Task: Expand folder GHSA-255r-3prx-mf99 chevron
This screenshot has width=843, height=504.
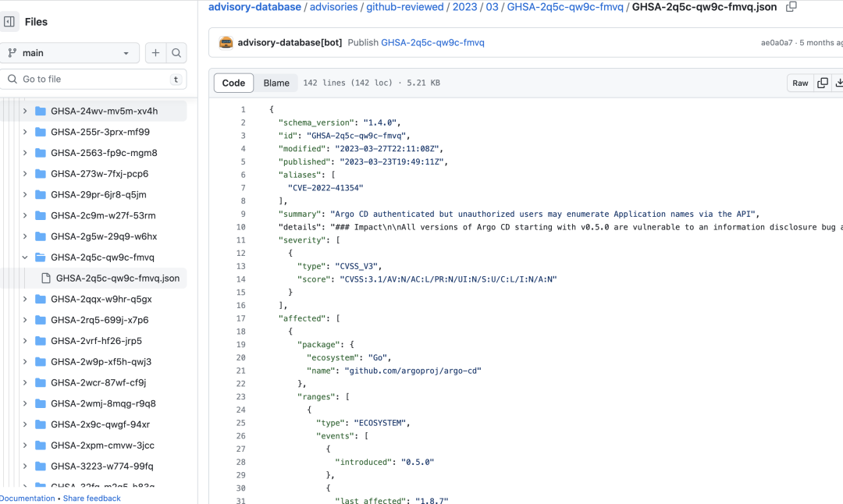Action: click(x=25, y=132)
